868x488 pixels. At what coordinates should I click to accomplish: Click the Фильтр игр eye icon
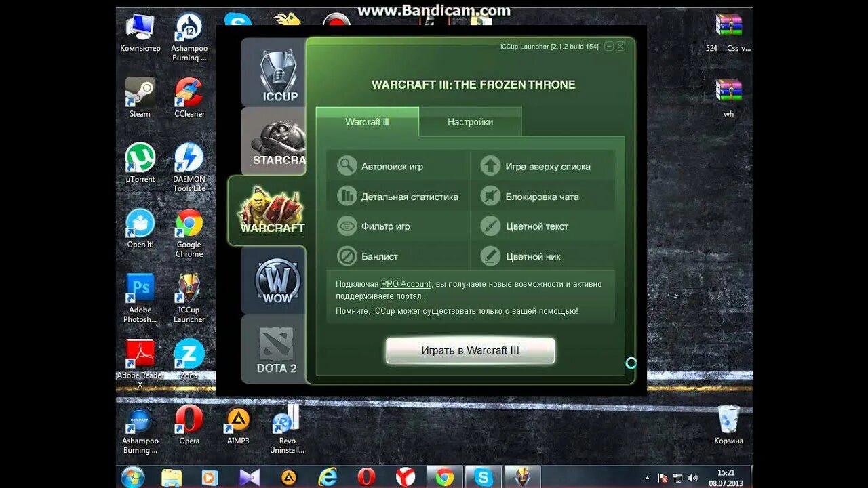coord(347,226)
